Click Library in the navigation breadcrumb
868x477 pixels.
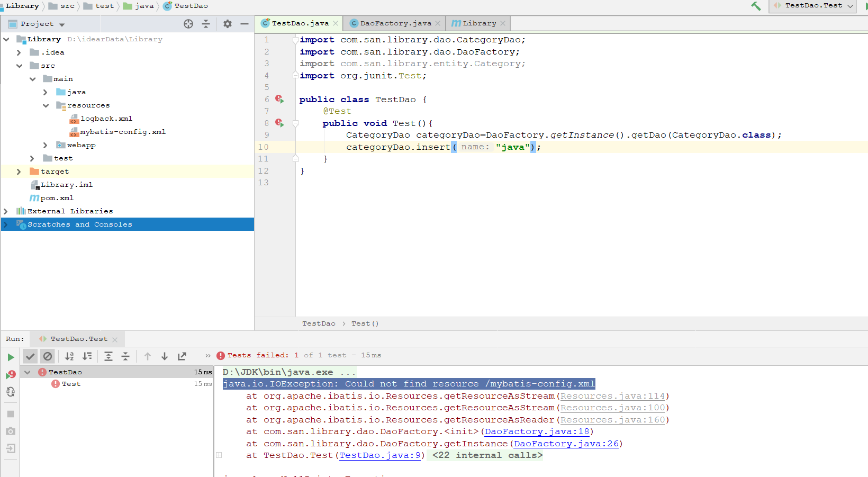22,6
